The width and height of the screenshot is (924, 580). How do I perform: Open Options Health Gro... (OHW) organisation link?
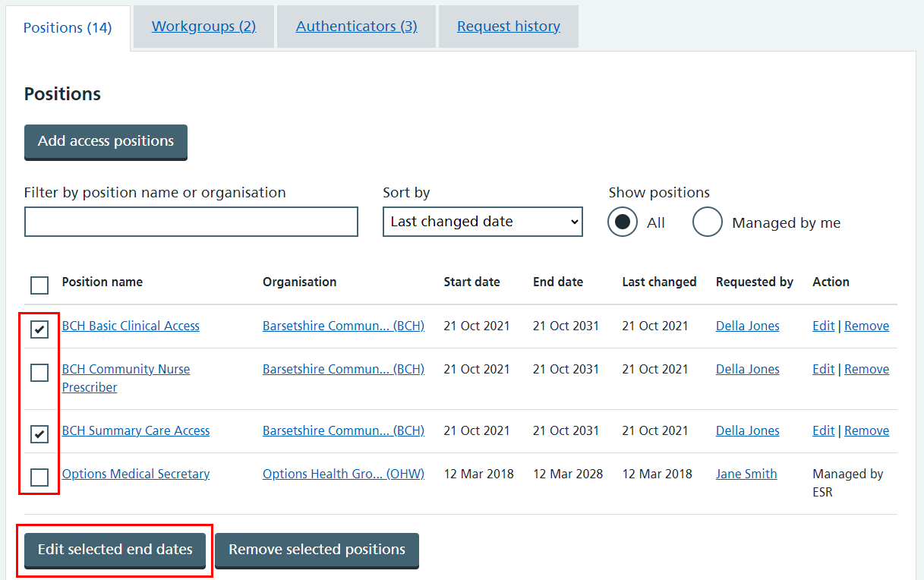[x=343, y=474]
